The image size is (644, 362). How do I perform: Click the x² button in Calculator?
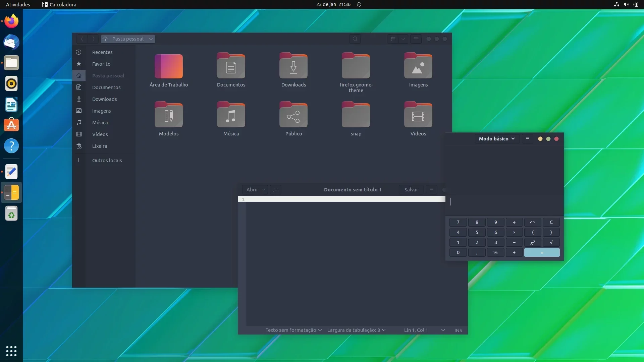point(533,242)
